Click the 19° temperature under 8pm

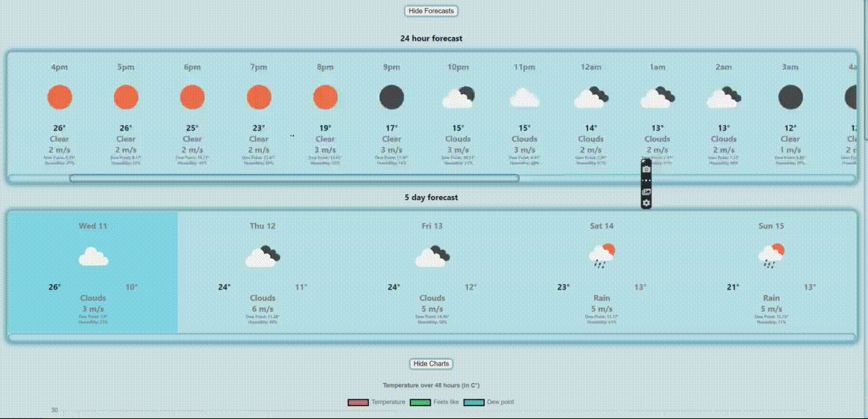point(325,128)
